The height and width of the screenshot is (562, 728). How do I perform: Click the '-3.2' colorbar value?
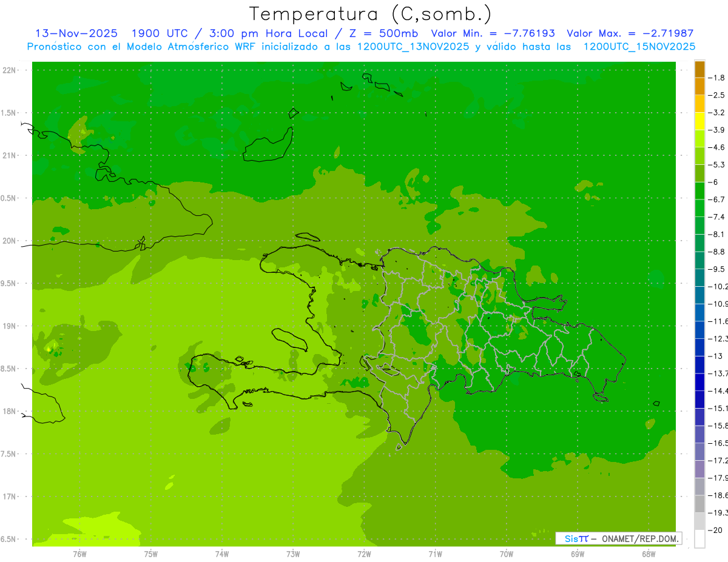tap(716, 113)
